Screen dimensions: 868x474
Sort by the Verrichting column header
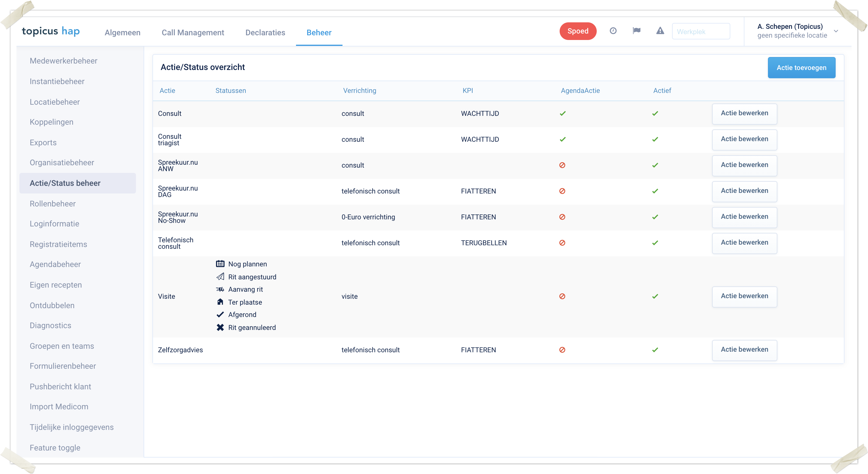[x=359, y=91]
